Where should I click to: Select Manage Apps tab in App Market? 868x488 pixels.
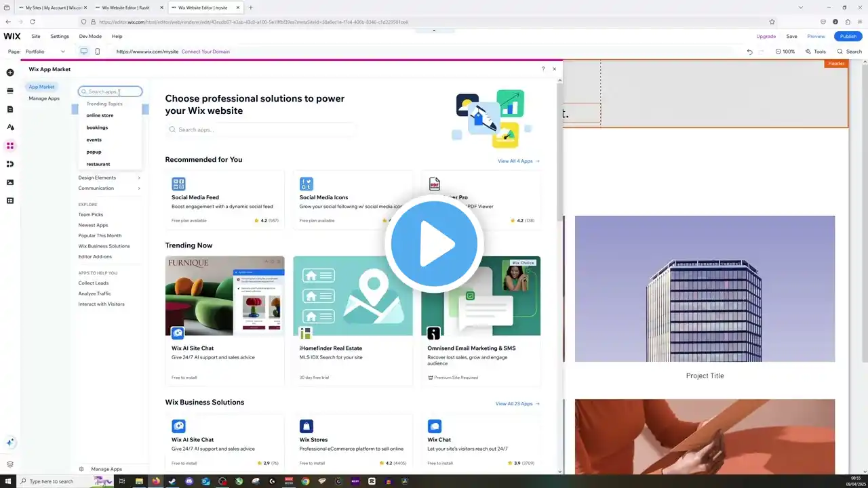[x=44, y=98]
